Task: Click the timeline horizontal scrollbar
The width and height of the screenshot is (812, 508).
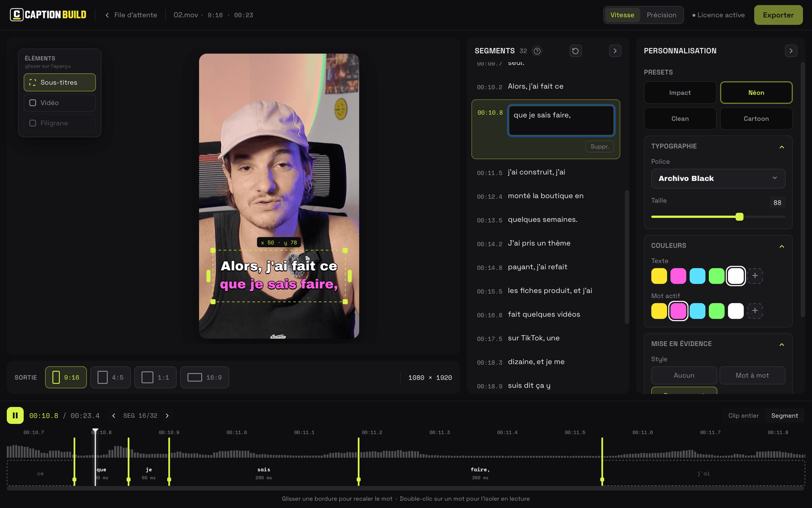Action: click(405, 488)
